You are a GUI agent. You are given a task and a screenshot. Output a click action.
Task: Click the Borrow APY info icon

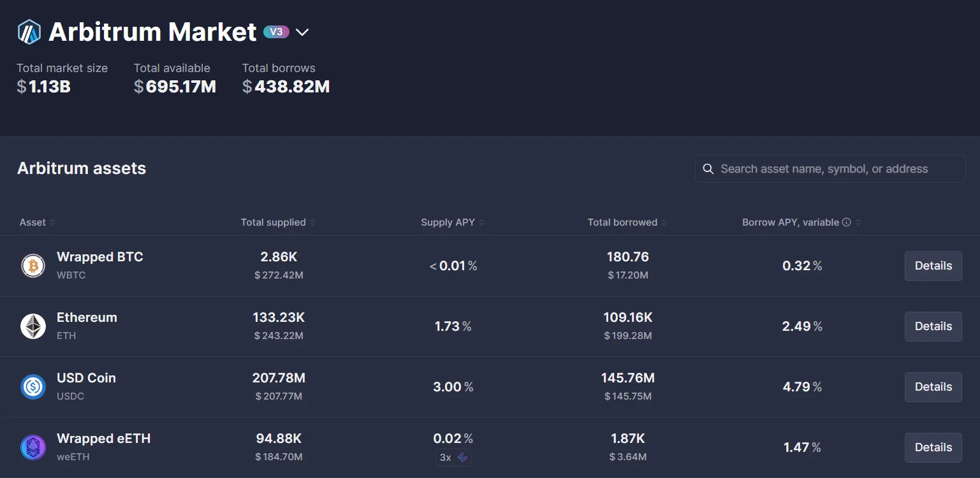pyautogui.click(x=847, y=222)
